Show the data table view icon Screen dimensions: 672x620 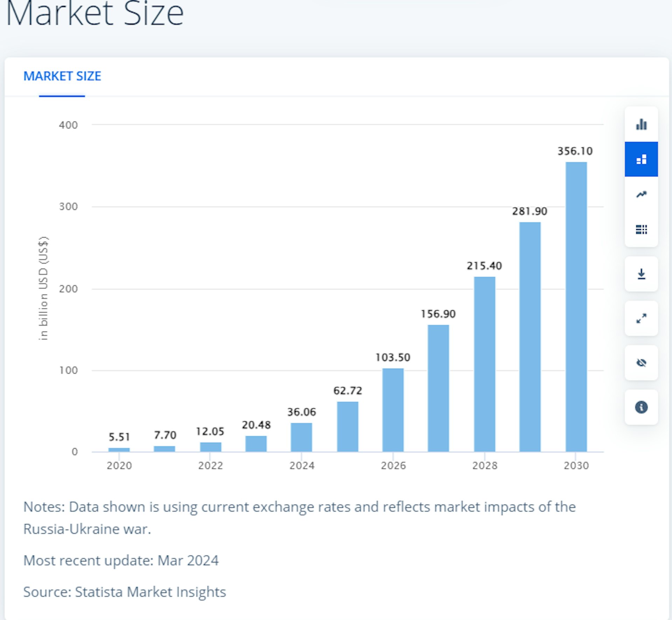641,229
